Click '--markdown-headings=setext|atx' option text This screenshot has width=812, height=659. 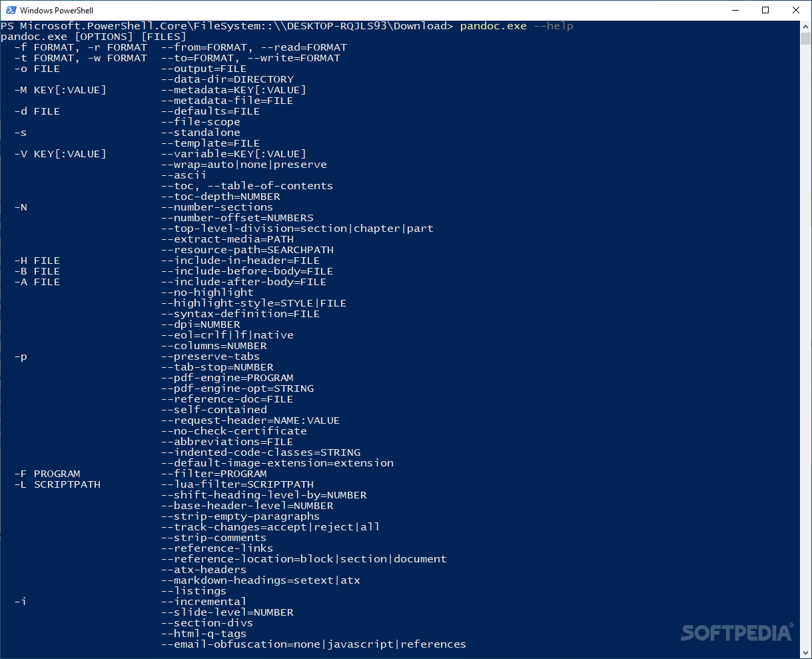260,580
